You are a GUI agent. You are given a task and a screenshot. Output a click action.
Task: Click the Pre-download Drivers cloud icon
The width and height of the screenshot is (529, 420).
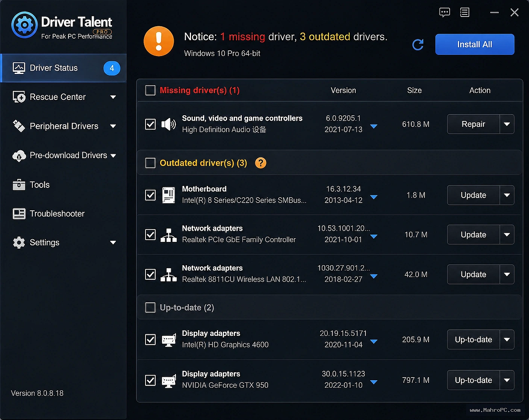click(x=19, y=156)
